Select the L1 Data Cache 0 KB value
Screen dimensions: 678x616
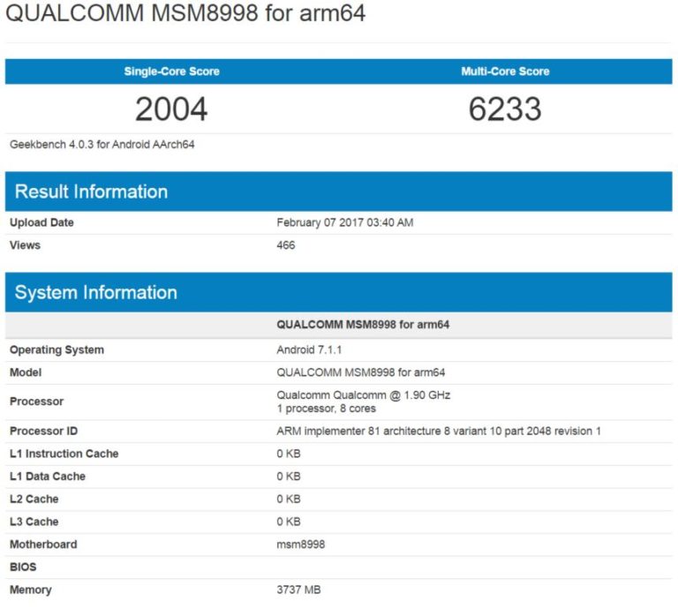tap(289, 477)
